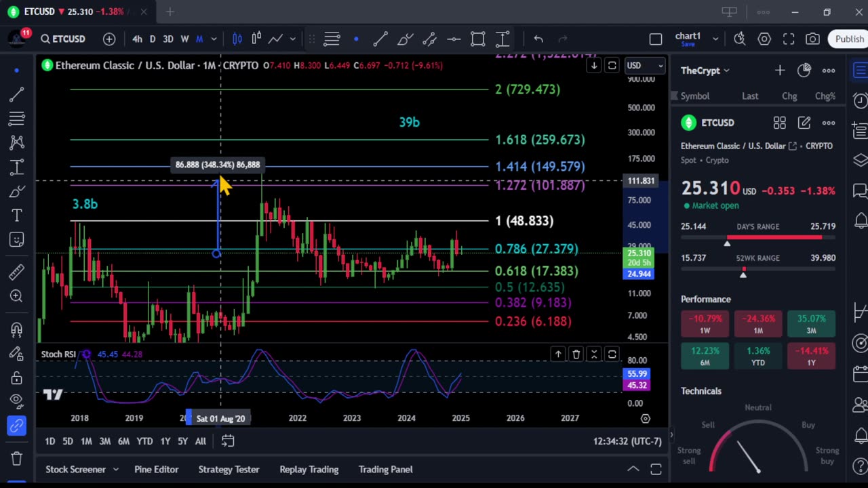Select the 3D timeframe
868x488 pixels.
coord(168,39)
